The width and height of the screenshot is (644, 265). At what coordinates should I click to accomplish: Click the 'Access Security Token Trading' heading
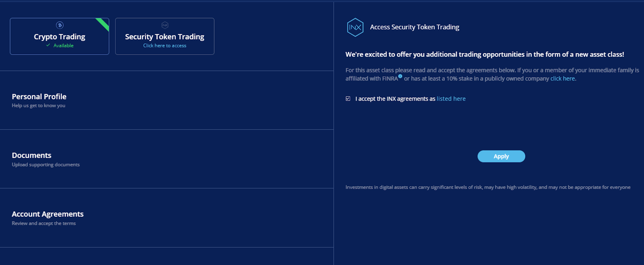pos(415,27)
